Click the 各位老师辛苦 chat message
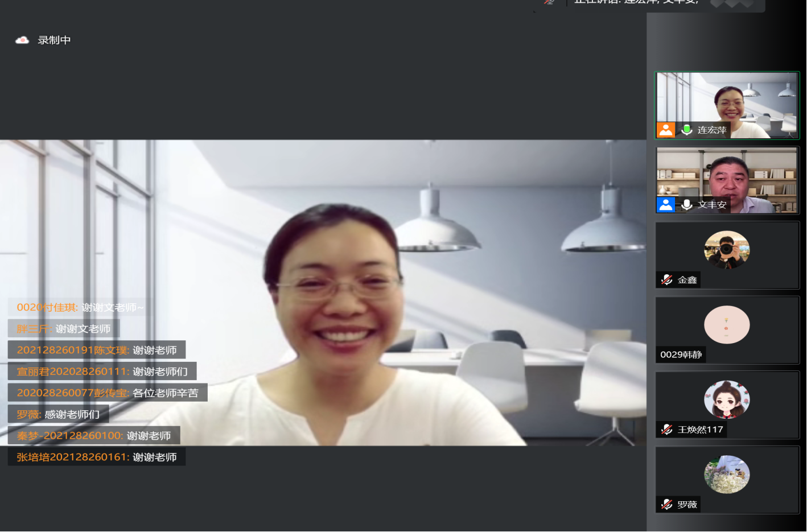 tap(108, 393)
